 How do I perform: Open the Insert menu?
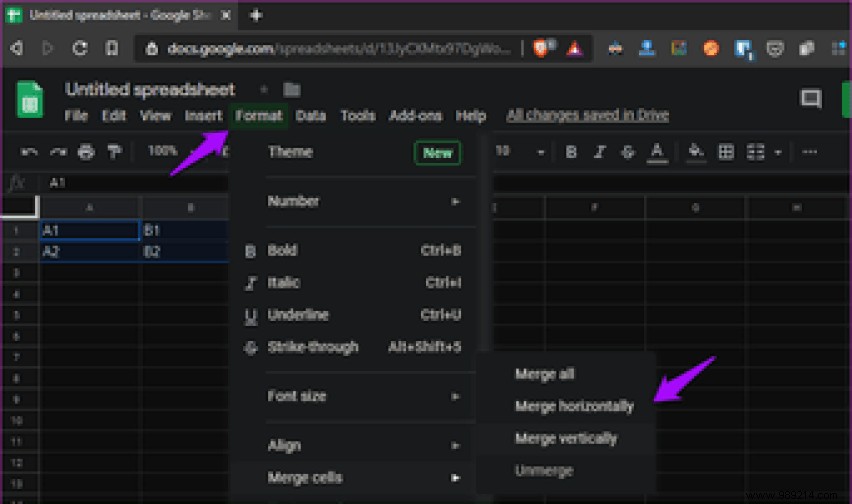click(x=204, y=116)
